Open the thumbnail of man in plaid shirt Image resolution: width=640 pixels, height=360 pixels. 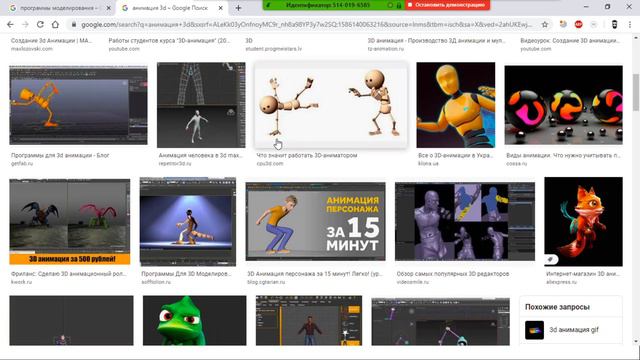click(x=309, y=320)
